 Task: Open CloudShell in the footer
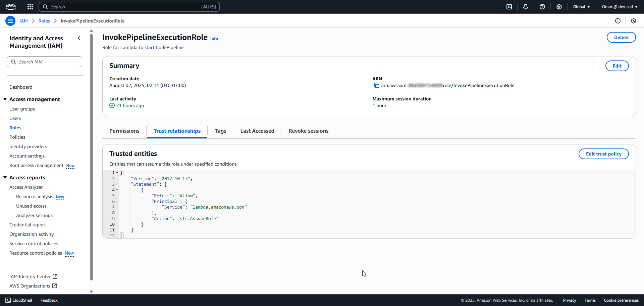pos(19,300)
